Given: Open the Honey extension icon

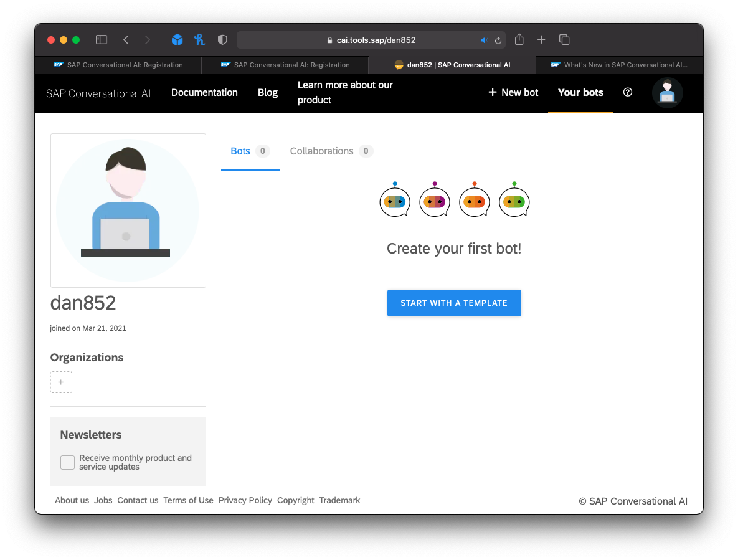Looking at the screenshot, I should [x=199, y=40].
